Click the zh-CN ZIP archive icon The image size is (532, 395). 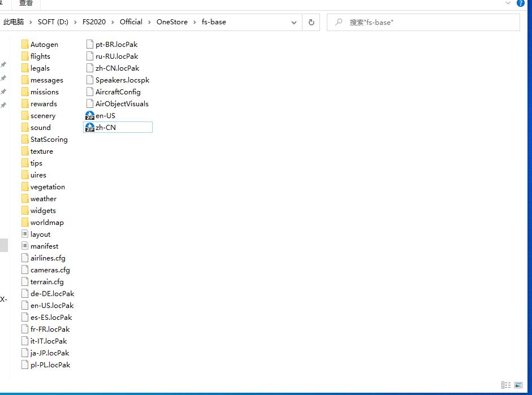tap(89, 128)
